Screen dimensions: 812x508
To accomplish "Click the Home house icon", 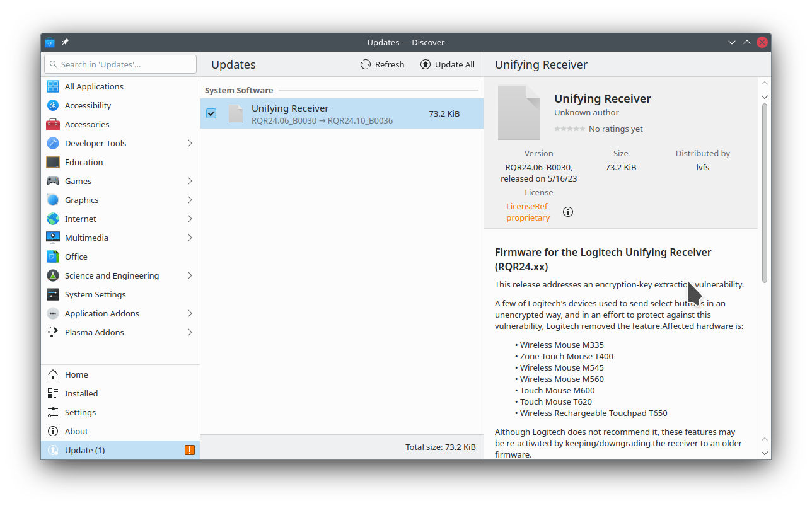I will coord(53,374).
